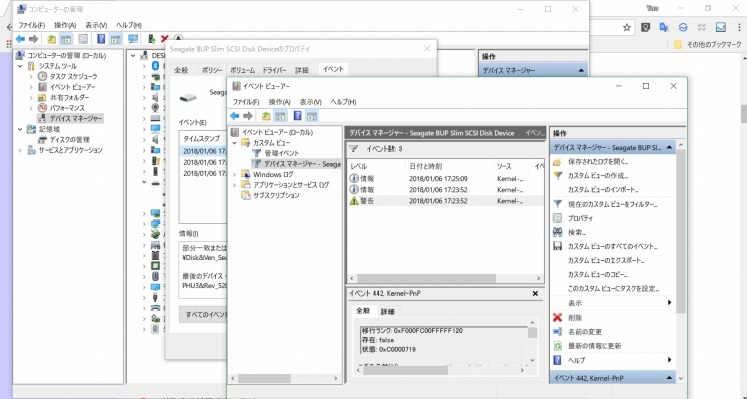Select デバイス マネージャー in Computer Management tree
The height and width of the screenshot is (399, 747).
coord(76,119)
